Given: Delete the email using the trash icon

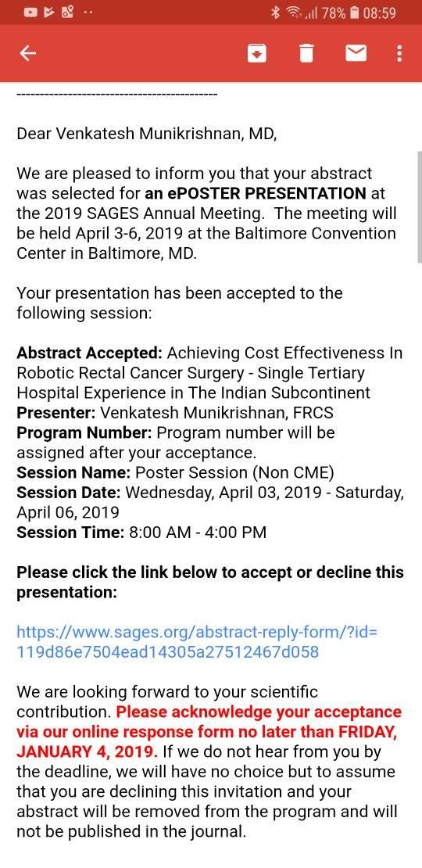Looking at the screenshot, I should pyautogui.click(x=306, y=53).
